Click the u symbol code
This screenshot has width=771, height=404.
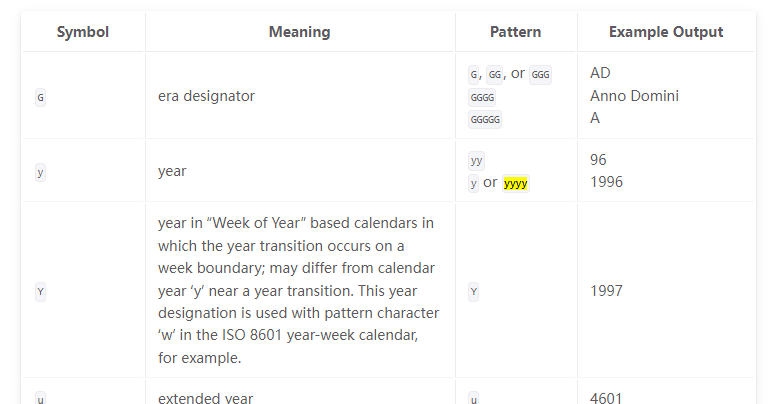[x=40, y=399]
